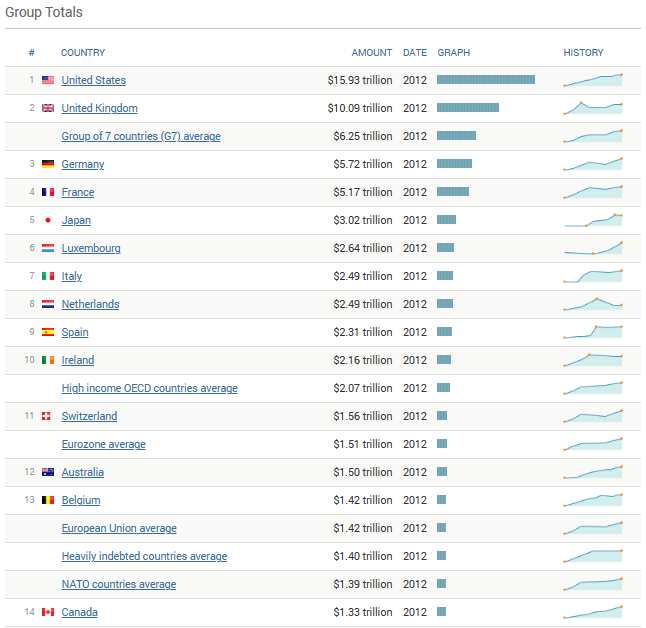Click the Australia flag icon
646x628 pixels.
click(48, 472)
